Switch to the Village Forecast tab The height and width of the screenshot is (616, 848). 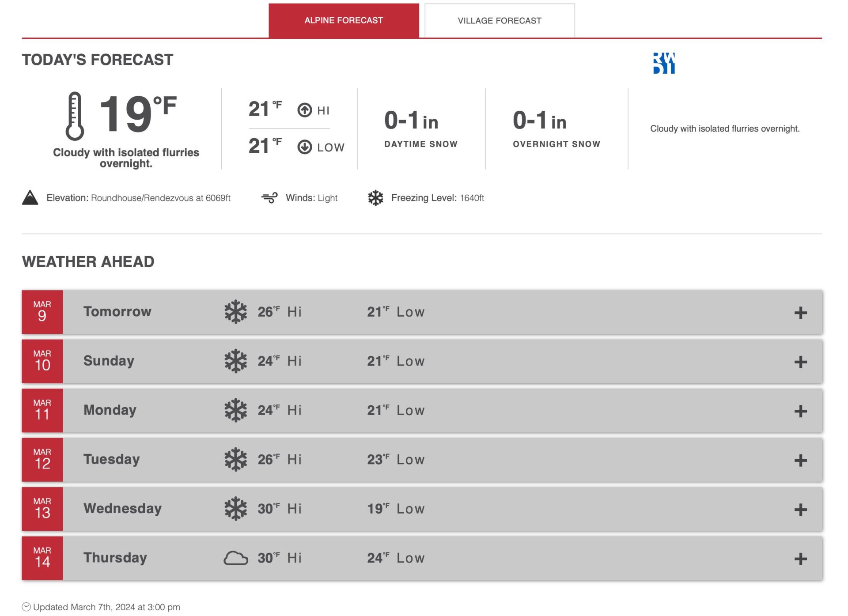(x=500, y=21)
